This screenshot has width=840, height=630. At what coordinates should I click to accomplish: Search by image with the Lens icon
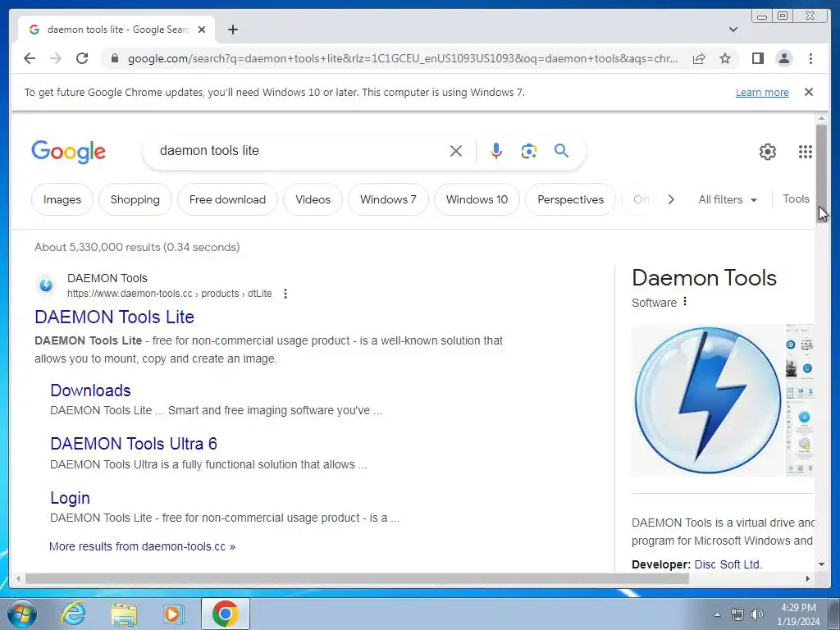[529, 151]
